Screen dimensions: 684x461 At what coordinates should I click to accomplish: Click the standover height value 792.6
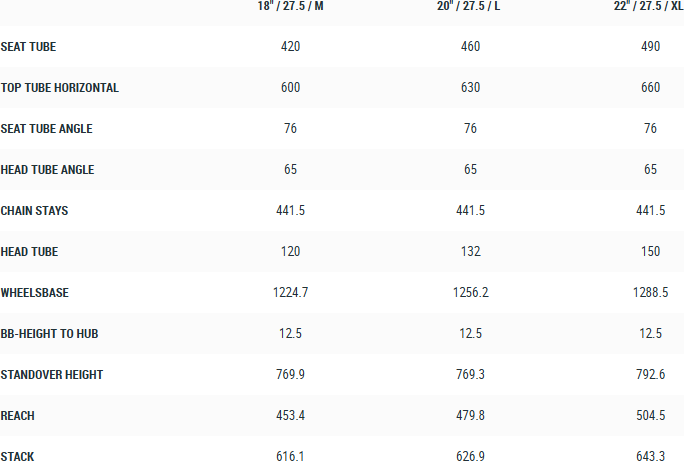pyautogui.click(x=651, y=375)
